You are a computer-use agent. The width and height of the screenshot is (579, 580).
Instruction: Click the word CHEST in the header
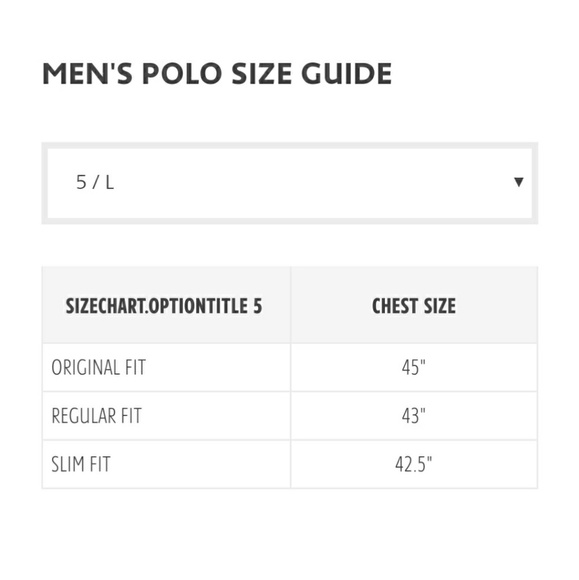(395, 306)
